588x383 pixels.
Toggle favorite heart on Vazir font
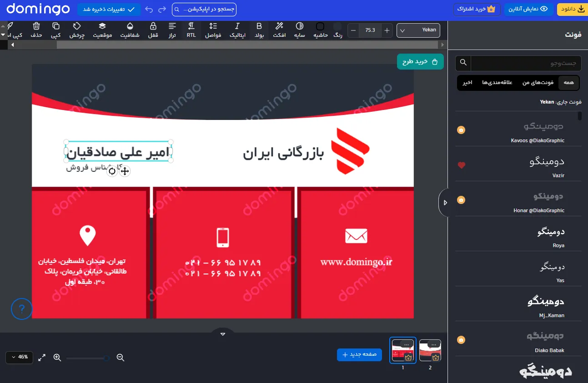coord(462,165)
